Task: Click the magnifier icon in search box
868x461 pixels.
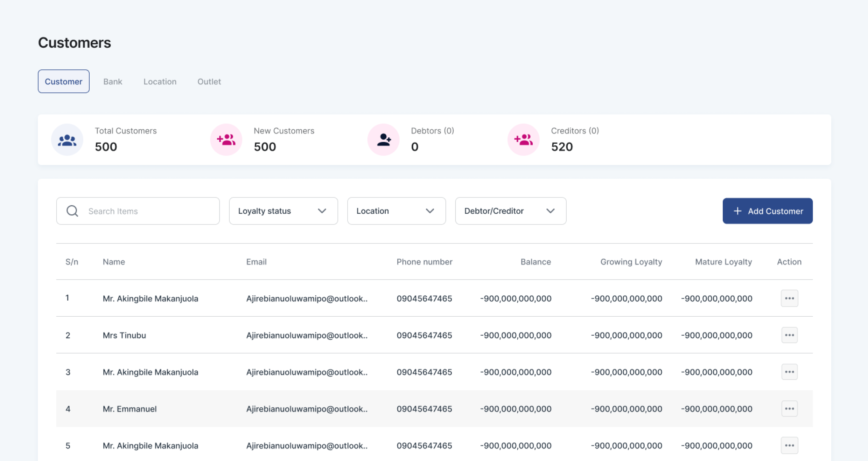Action: [72, 211]
